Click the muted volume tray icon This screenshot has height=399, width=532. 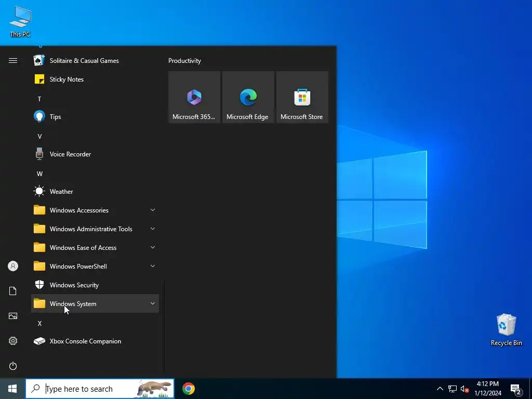pos(464,389)
